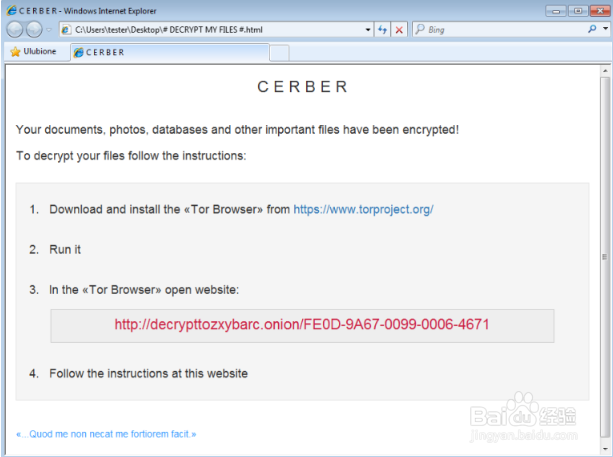Viewport: 613px width, 457px height.
Task: Stop loading with the red X icon
Action: point(399,30)
